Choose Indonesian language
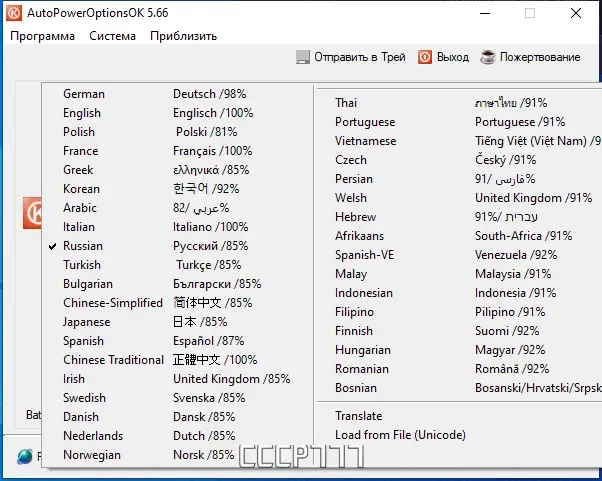The width and height of the screenshot is (602, 481). point(459,293)
